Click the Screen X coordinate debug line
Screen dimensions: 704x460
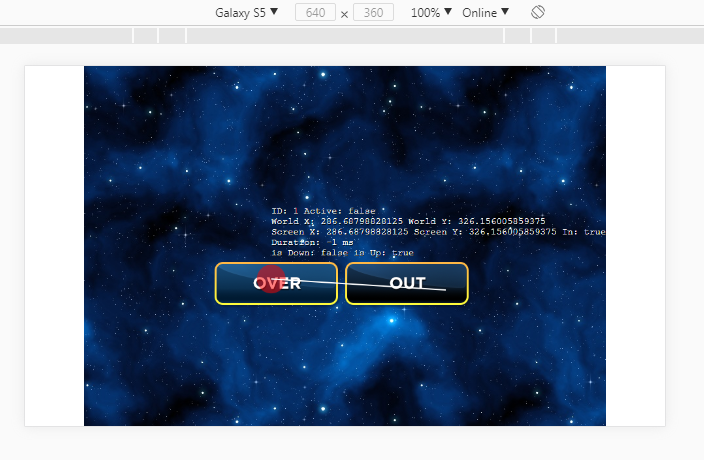click(x=438, y=232)
